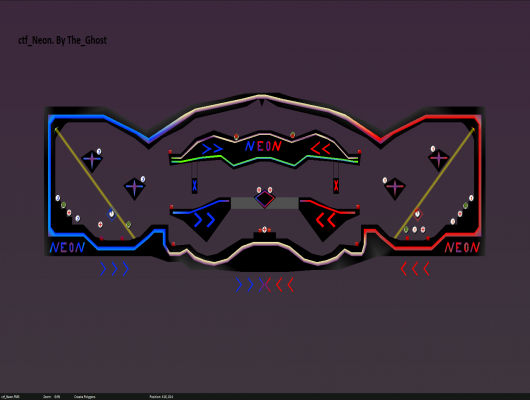Click the multicolor NEON text on center platform
The width and height of the screenshot is (530, 400).
(263, 146)
